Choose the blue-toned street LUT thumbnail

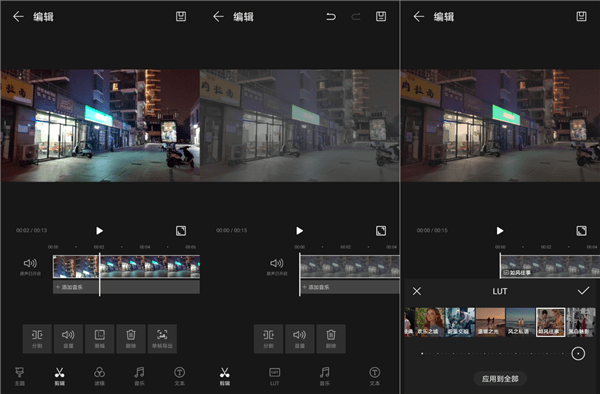[x=460, y=322]
